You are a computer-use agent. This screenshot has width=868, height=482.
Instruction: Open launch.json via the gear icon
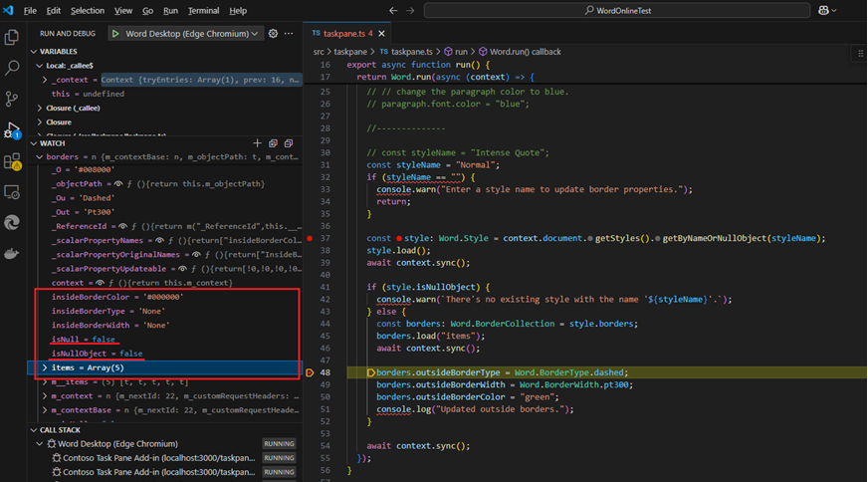[274, 34]
